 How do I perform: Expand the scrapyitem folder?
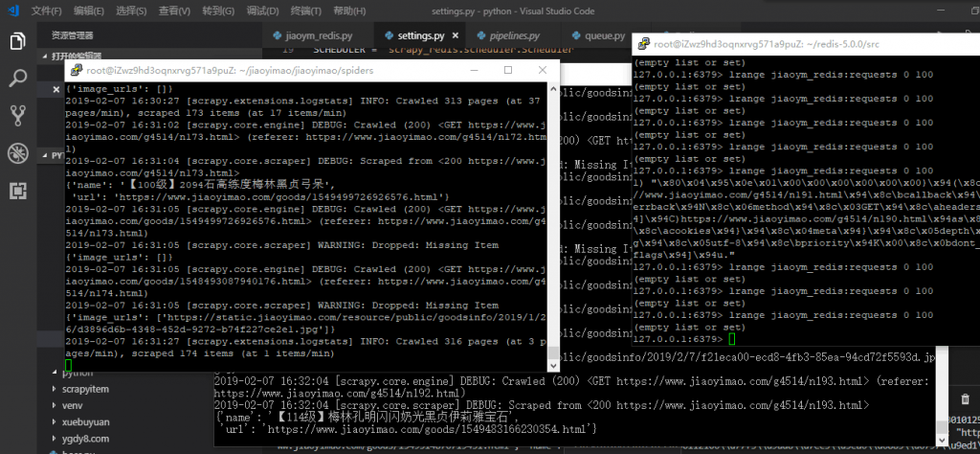84,388
